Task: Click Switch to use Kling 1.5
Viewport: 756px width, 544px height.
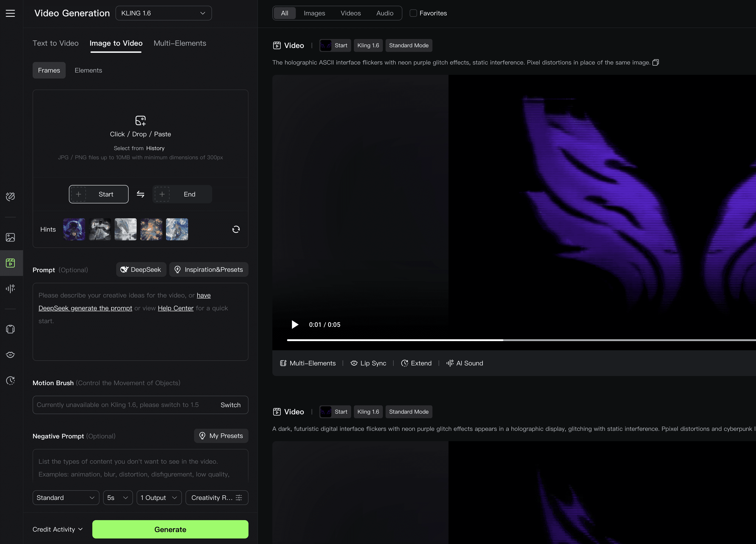Action: point(230,405)
